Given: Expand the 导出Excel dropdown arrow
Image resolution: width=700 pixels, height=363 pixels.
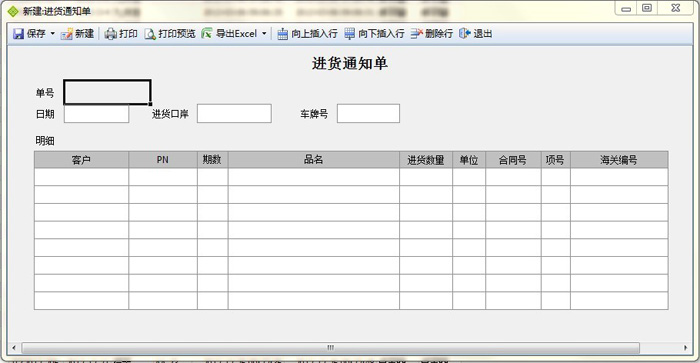Looking at the screenshot, I should click(264, 33).
